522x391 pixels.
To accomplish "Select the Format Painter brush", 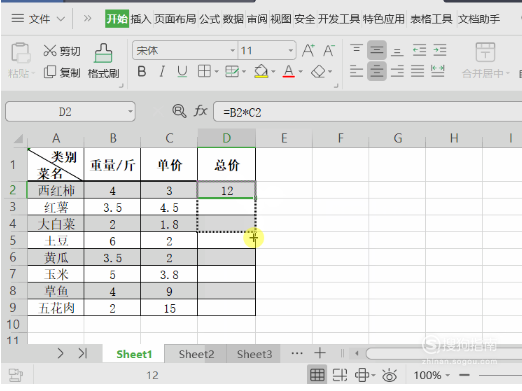I will point(103,53).
